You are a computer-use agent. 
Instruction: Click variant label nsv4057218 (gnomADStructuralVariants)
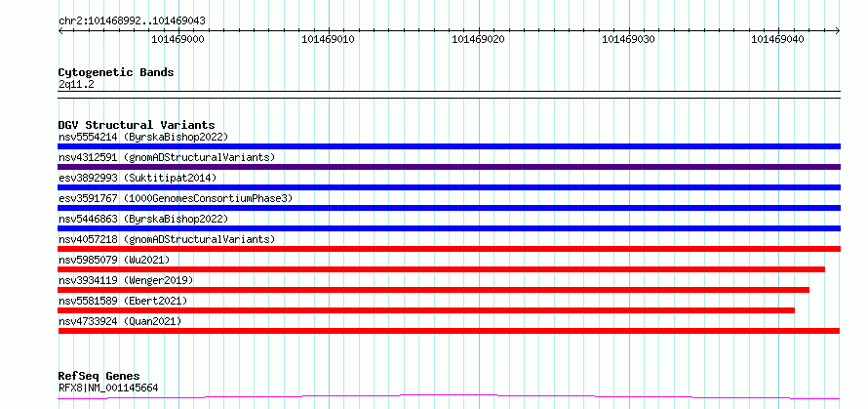[167, 239]
